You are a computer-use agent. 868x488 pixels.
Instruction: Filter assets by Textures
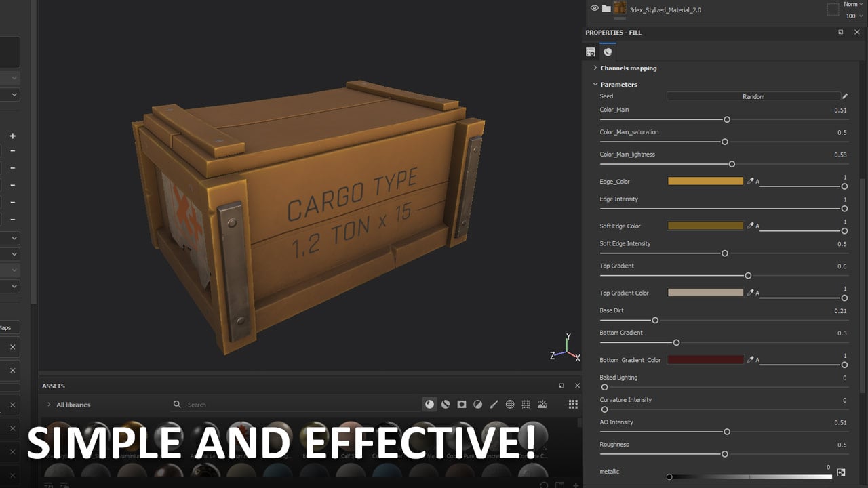click(x=526, y=404)
